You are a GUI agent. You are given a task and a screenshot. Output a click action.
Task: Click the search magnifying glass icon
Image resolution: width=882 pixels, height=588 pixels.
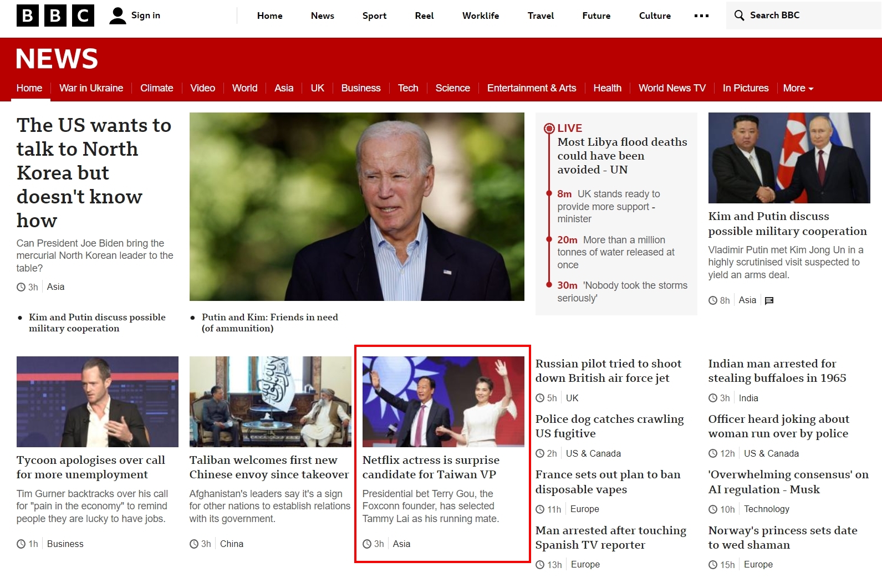tap(739, 15)
